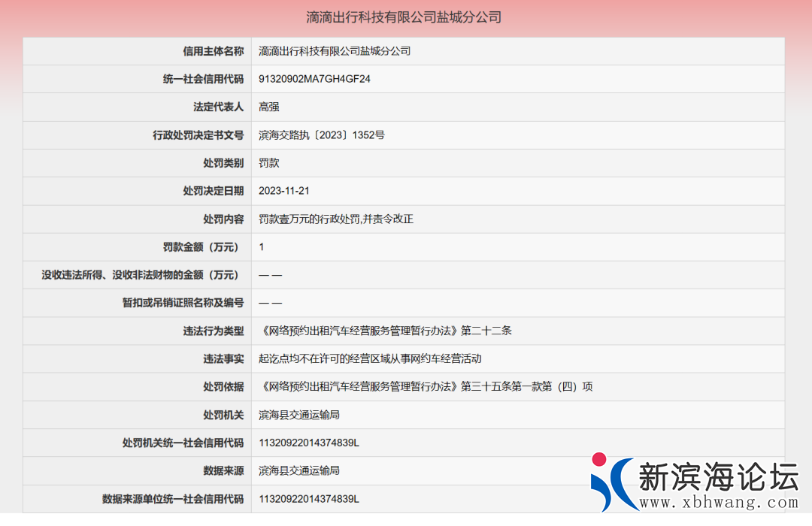Viewport: 812px width, 526px height.
Task: Click the pink circle in the watermark logo
Action: click(598, 459)
